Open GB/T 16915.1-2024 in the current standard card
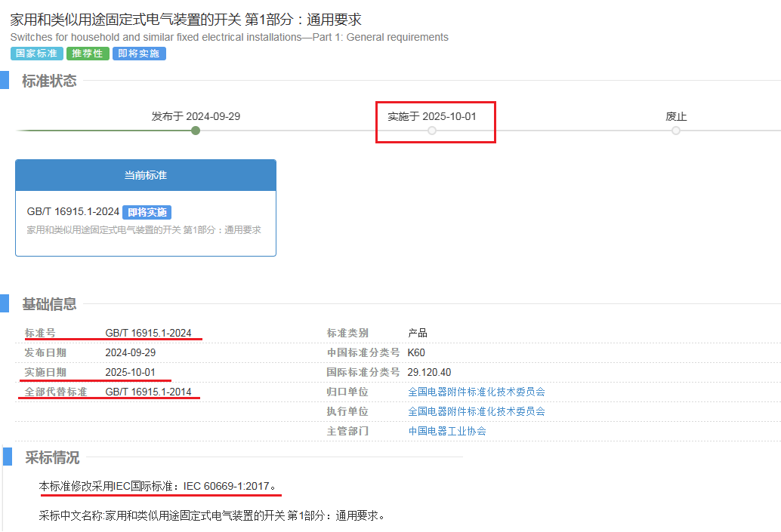The height and width of the screenshot is (532, 781). tap(73, 212)
